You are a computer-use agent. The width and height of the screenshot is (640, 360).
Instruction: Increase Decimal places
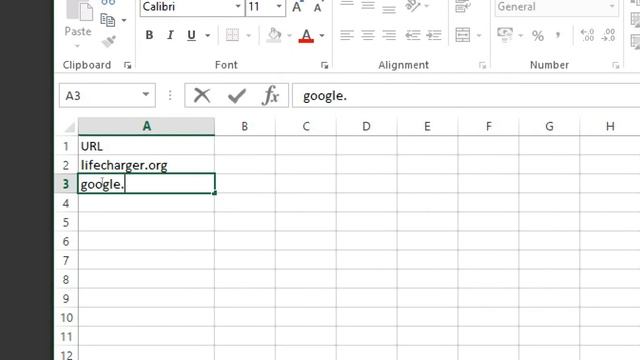587,35
